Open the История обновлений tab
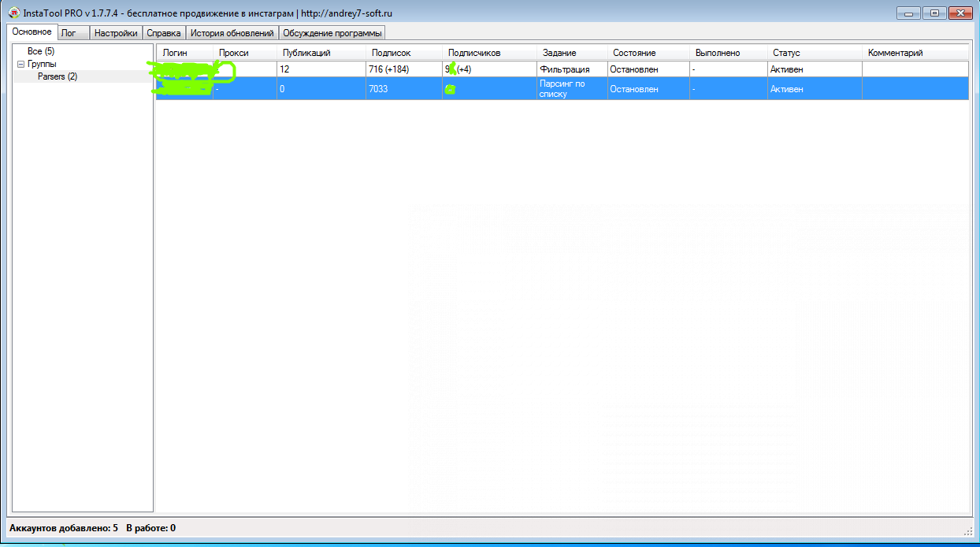This screenshot has height=547, width=980. point(232,33)
